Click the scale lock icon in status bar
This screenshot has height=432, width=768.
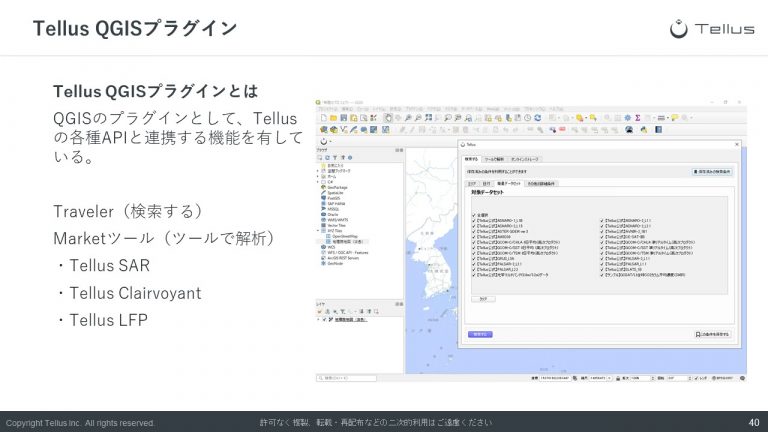tap(618, 378)
